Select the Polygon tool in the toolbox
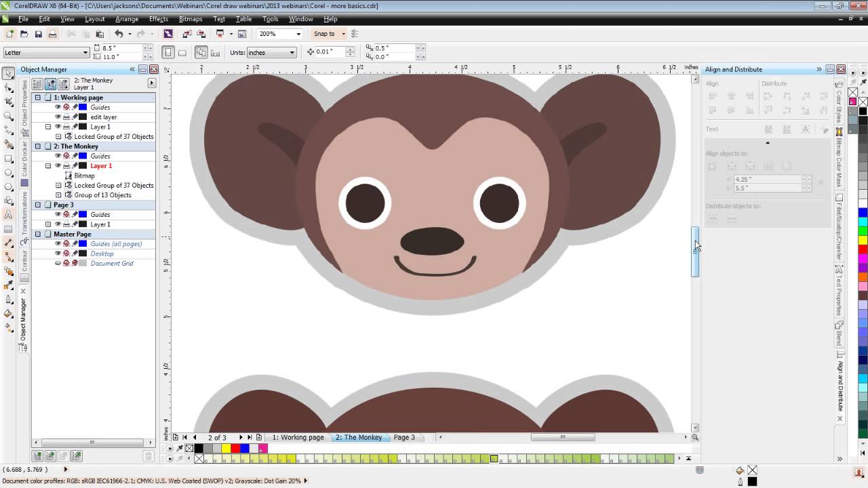Viewport: 868px width, 488px height. pyautogui.click(x=9, y=187)
